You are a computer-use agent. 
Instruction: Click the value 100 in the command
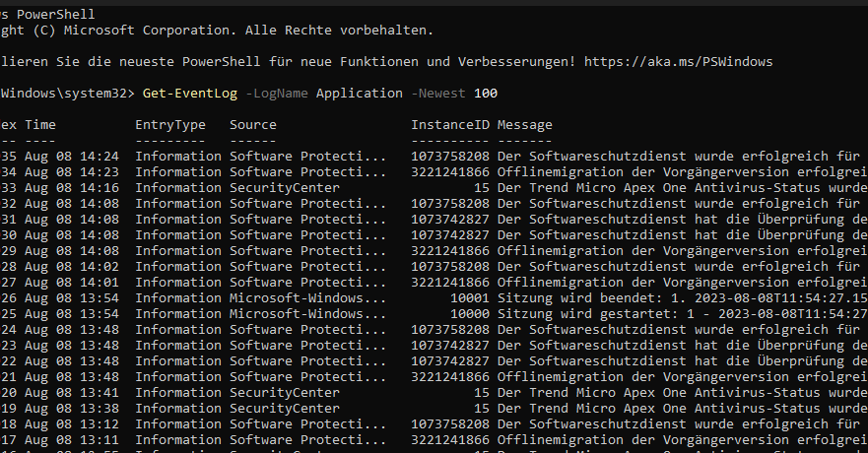pos(486,94)
